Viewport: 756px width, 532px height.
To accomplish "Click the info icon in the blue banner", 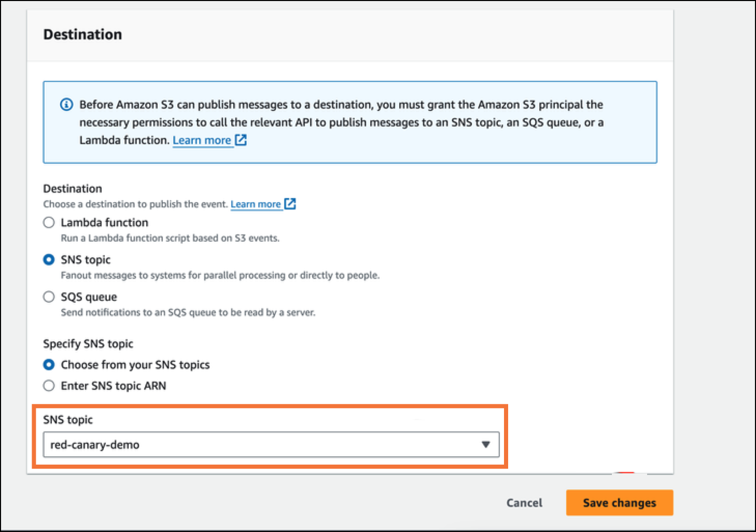I will (x=66, y=105).
